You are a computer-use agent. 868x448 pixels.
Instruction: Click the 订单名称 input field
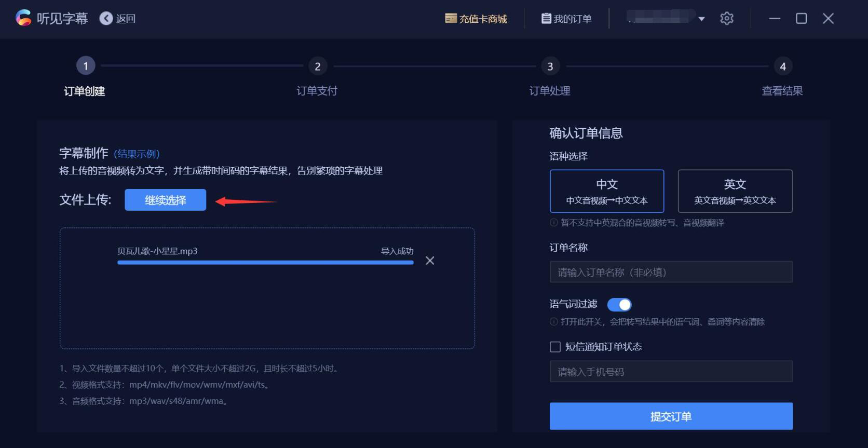tap(671, 272)
